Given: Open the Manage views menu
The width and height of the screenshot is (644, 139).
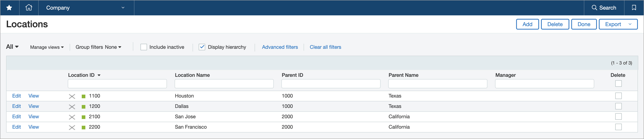Looking at the screenshot, I should click(47, 47).
